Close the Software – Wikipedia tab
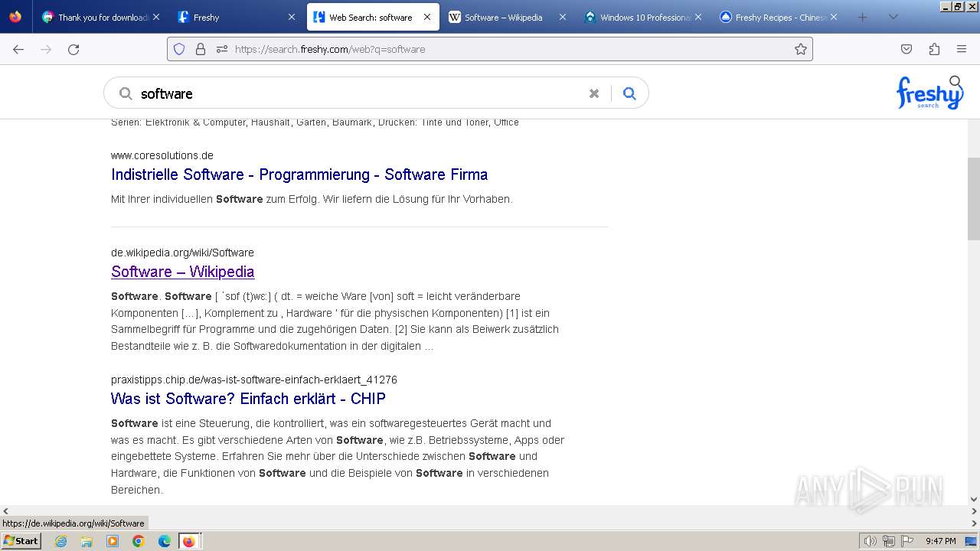 point(563,17)
